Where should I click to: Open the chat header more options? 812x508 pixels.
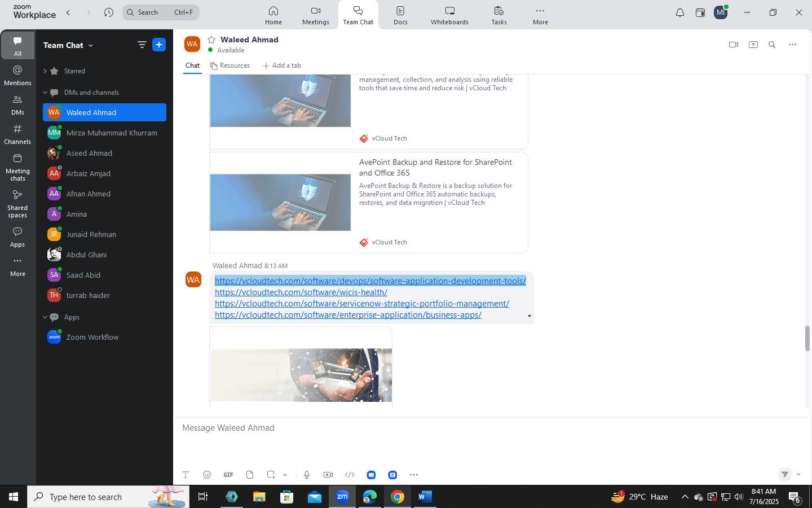tap(792, 45)
